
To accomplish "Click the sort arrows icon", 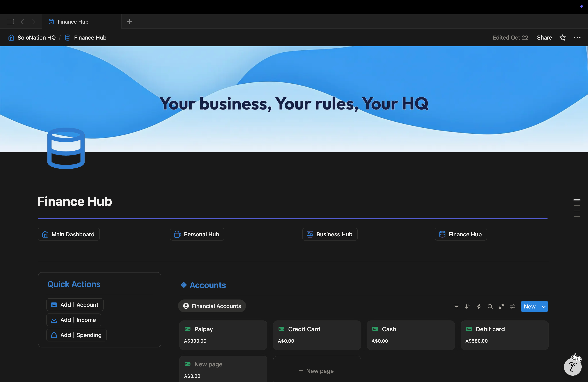I will coord(468,306).
